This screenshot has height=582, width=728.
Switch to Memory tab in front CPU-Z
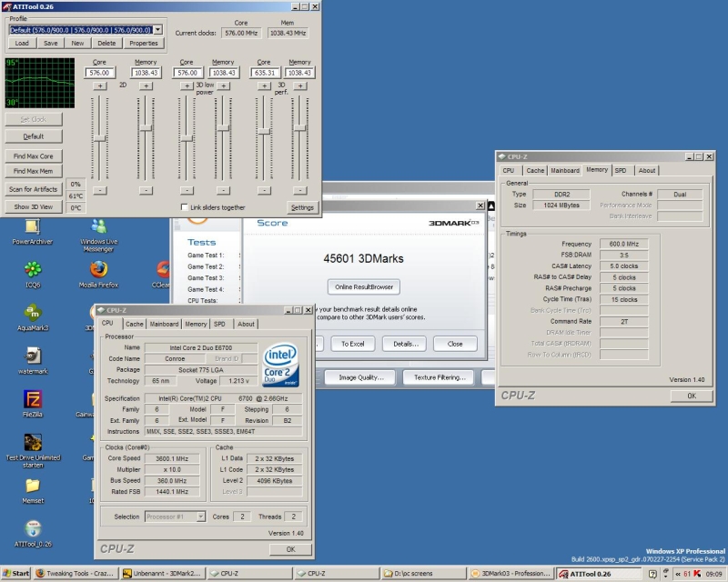pos(196,324)
